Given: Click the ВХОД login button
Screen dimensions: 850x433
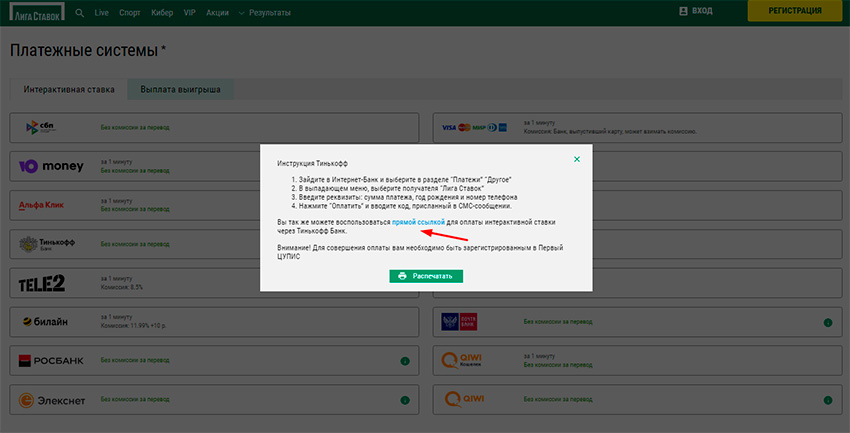Looking at the screenshot, I should 696,11.
